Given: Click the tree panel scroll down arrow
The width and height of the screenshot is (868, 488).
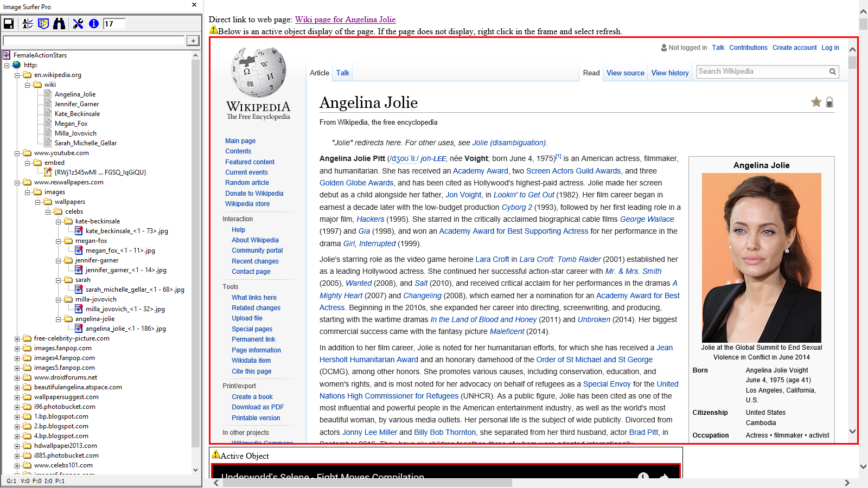Looking at the screenshot, I should click(x=196, y=470).
